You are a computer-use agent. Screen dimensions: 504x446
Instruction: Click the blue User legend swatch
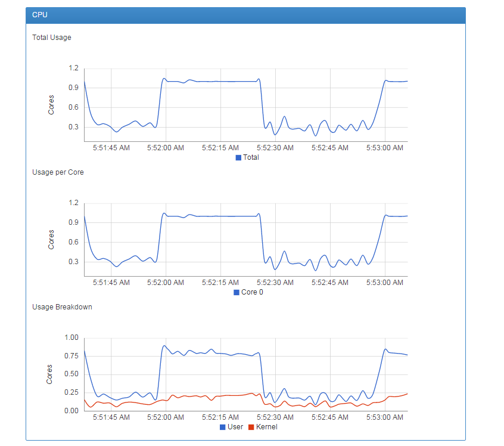point(222,428)
